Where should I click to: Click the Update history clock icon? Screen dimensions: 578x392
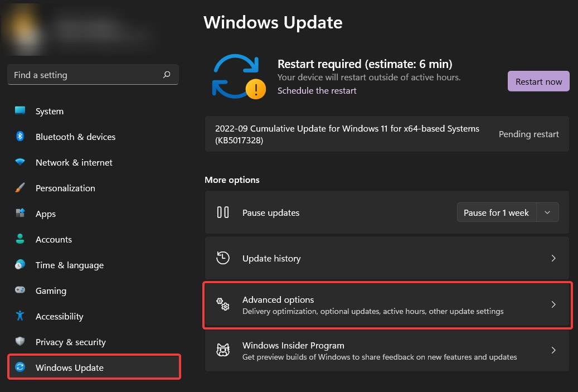[x=222, y=258]
